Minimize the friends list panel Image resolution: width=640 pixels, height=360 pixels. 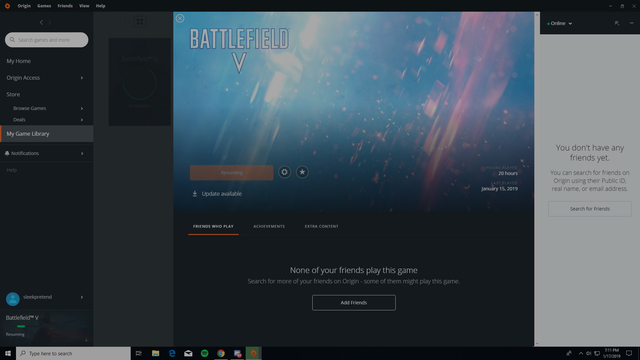[631, 23]
